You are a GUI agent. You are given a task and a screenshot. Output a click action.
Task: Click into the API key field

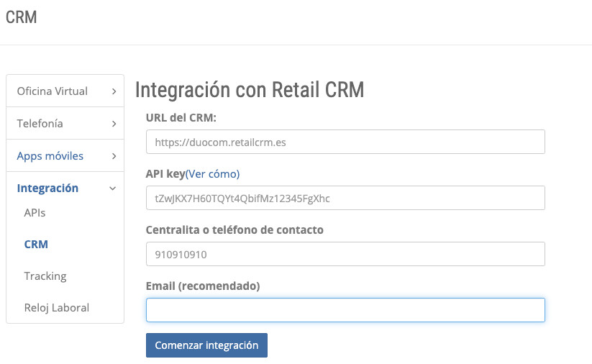(345, 198)
